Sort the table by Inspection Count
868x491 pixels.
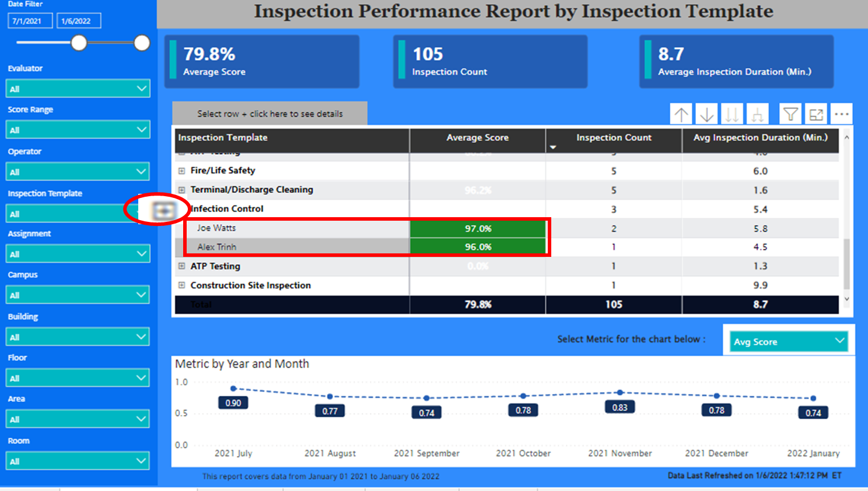click(613, 138)
